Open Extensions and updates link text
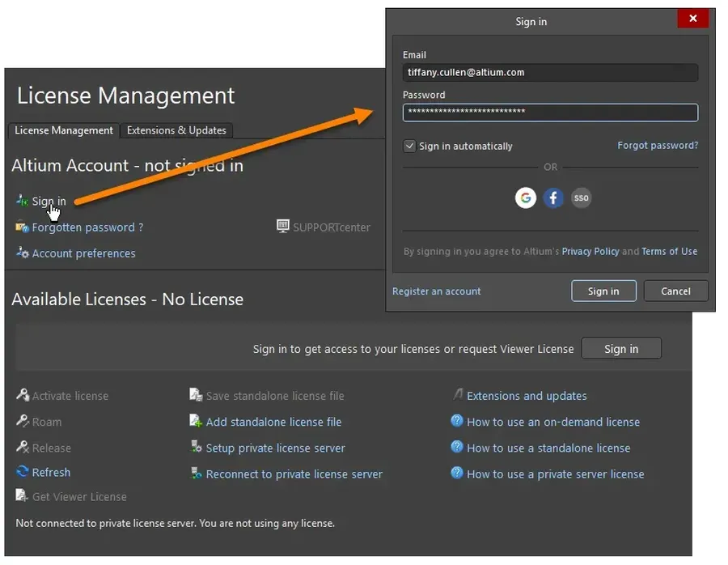Image resolution: width=728 pixels, height=565 pixels. point(527,396)
